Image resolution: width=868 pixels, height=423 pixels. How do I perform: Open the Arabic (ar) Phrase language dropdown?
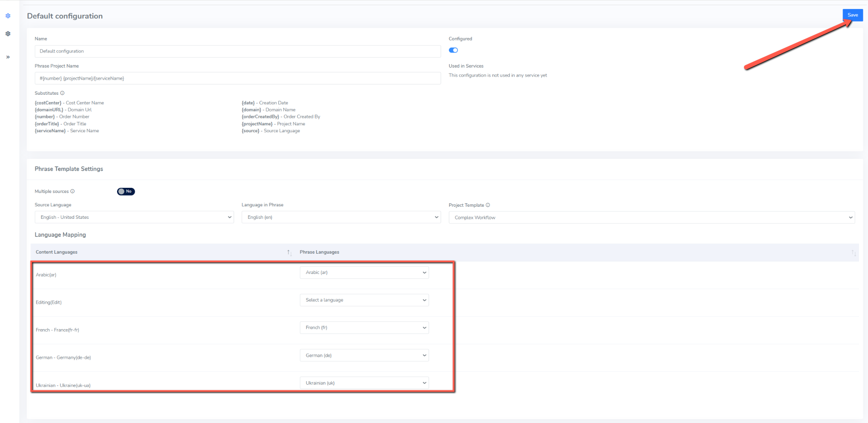[364, 272]
